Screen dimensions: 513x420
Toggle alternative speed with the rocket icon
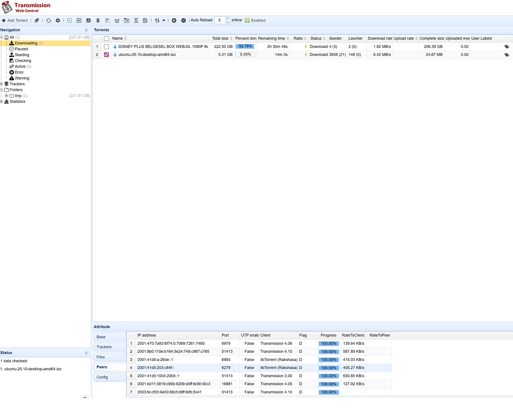(37, 20)
